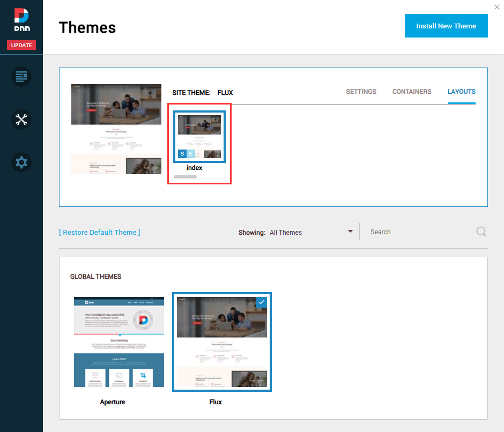504x432 pixels.
Task: Click the red UPDATE badge
Action: coord(21,45)
